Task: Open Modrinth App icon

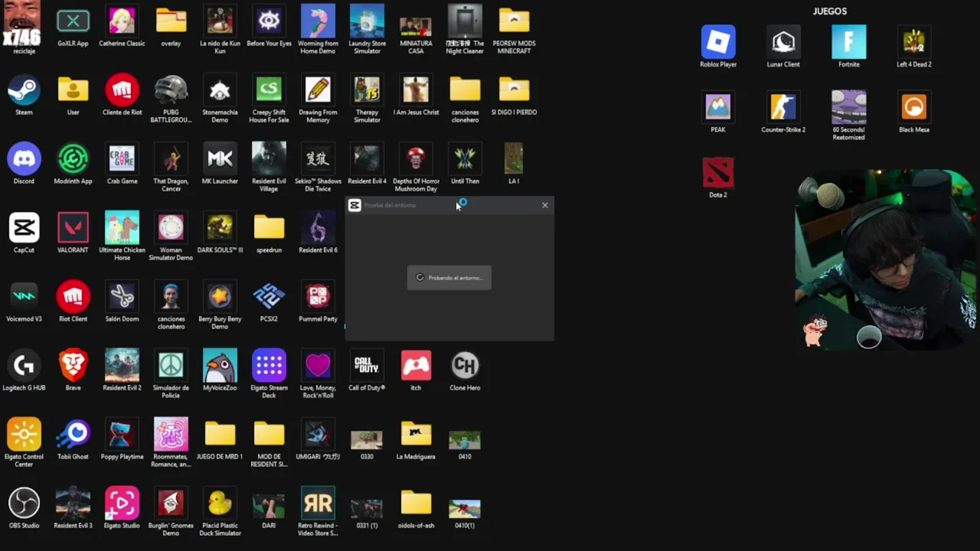Action: [x=73, y=159]
